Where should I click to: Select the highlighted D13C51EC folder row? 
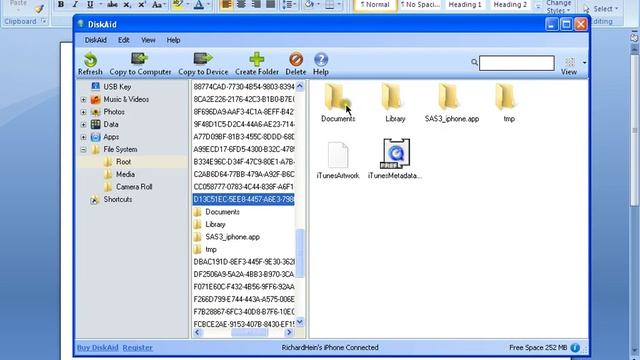pyautogui.click(x=243, y=199)
